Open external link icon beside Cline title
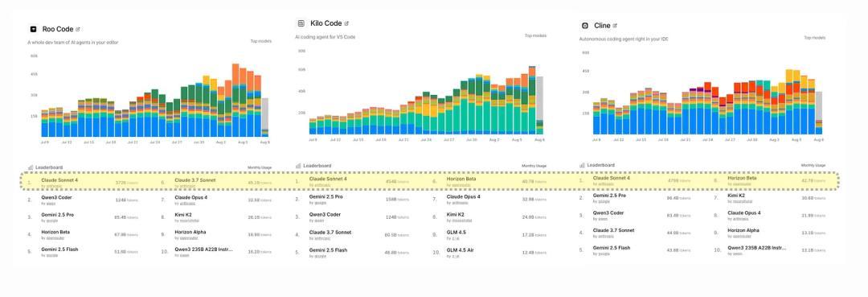 [x=615, y=26]
